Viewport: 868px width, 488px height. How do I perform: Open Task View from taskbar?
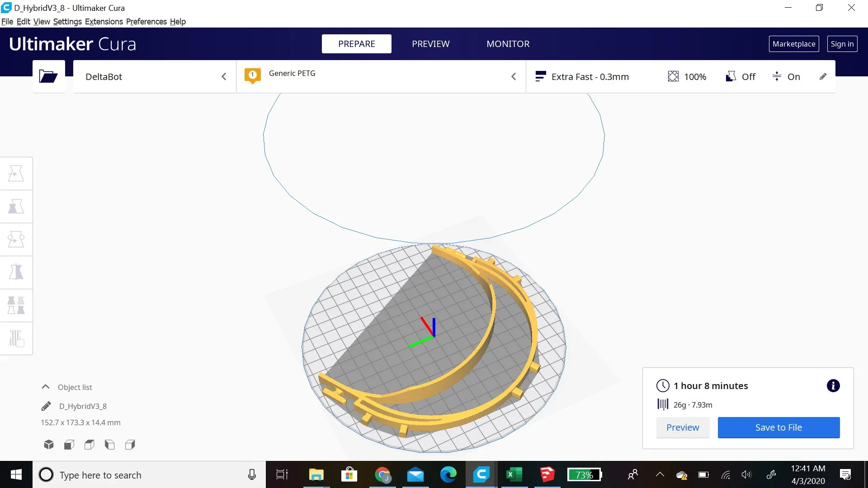[x=282, y=474]
